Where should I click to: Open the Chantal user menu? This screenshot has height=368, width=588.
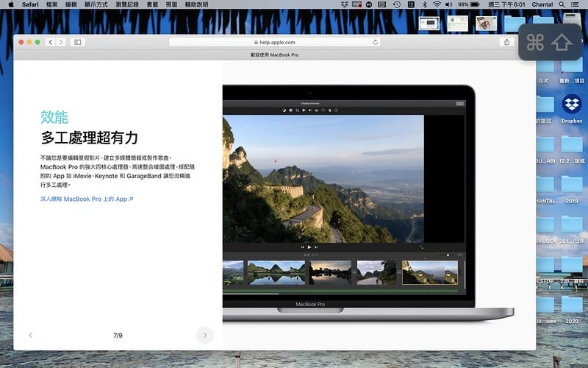[542, 4]
